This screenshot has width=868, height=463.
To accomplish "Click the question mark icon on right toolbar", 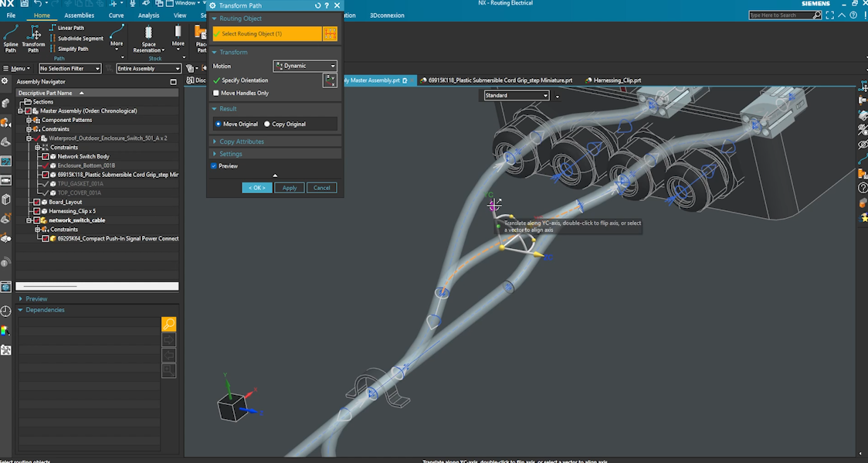I will (863, 189).
